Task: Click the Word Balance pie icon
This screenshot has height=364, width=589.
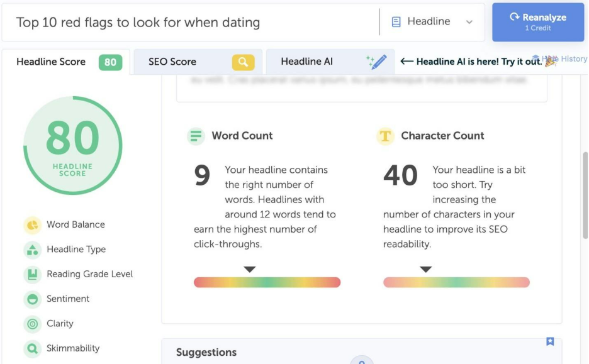Action: [x=32, y=225]
